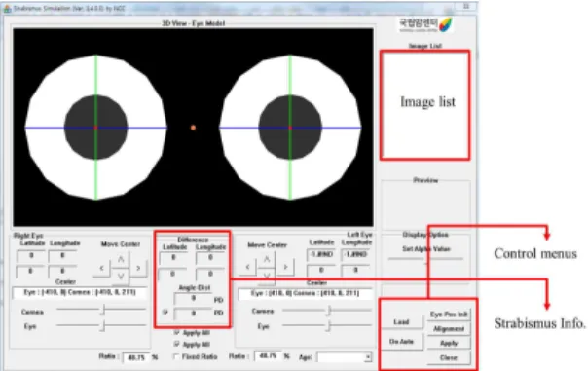Click the Load button
Viewport: 588px width, 371px height.
(402, 322)
